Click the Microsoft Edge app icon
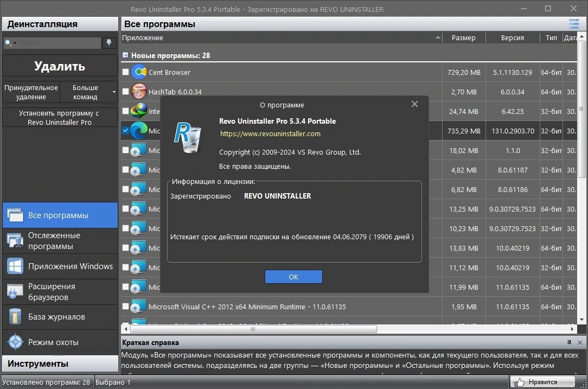The height and width of the screenshot is (389, 588). tap(139, 131)
